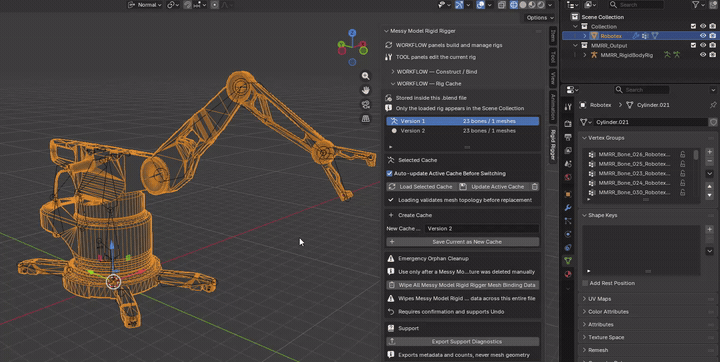Hide Robotex with its eye icon
Image resolution: width=720 pixels, height=362 pixels.
tap(703, 36)
